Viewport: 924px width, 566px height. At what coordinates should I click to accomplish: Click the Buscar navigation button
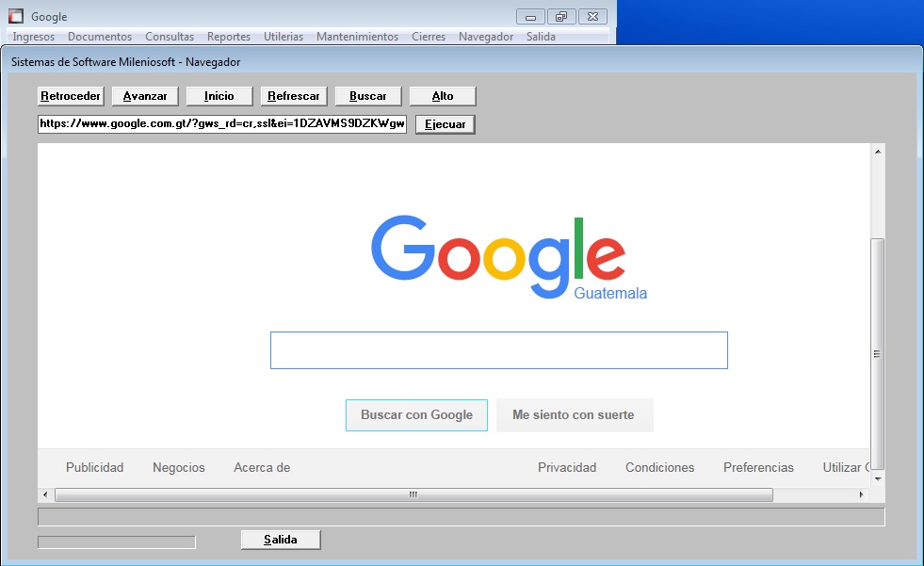pyautogui.click(x=367, y=96)
